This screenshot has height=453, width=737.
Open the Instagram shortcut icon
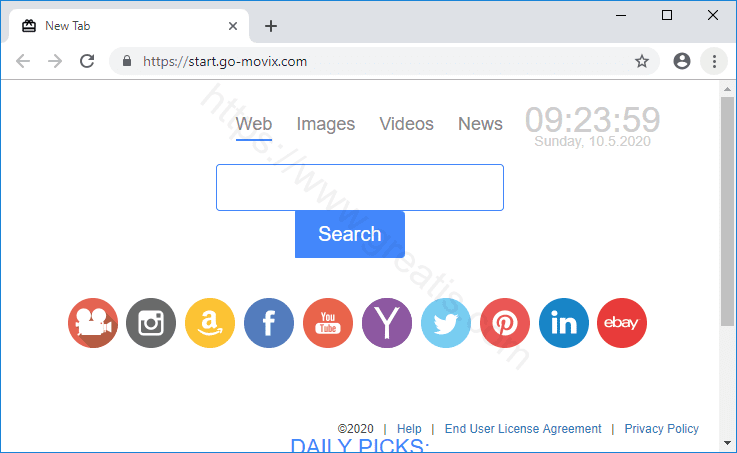151,323
